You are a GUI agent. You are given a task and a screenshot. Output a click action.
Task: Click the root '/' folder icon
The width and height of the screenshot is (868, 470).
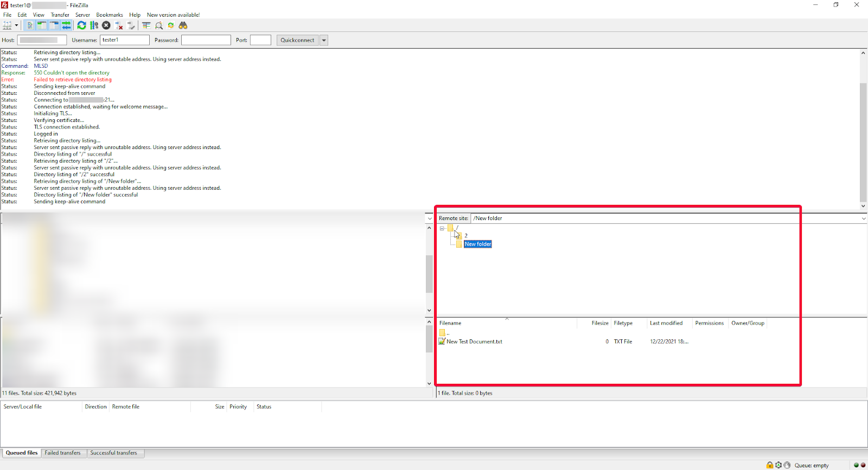point(451,228)
